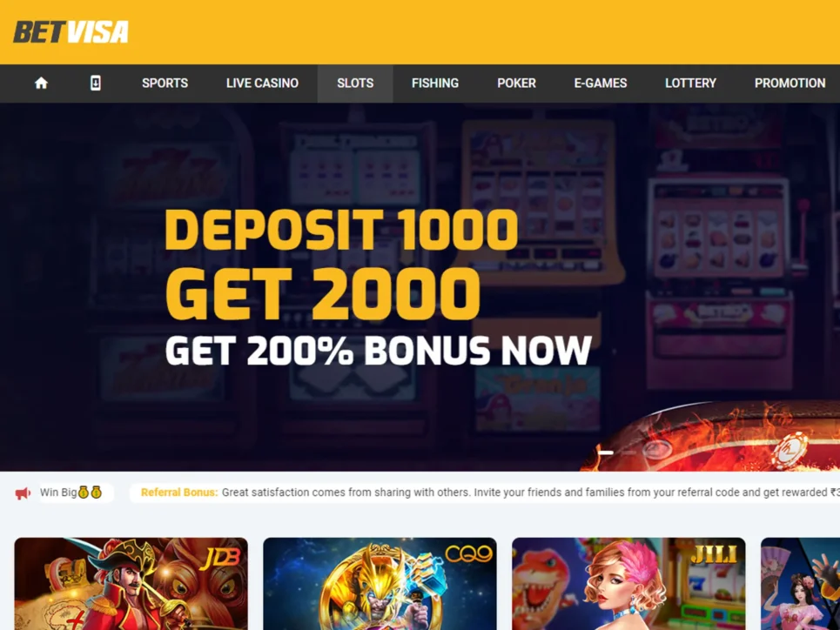Click the home icon in navigation bar
840x630 pixels.
(x=41, y=83)
